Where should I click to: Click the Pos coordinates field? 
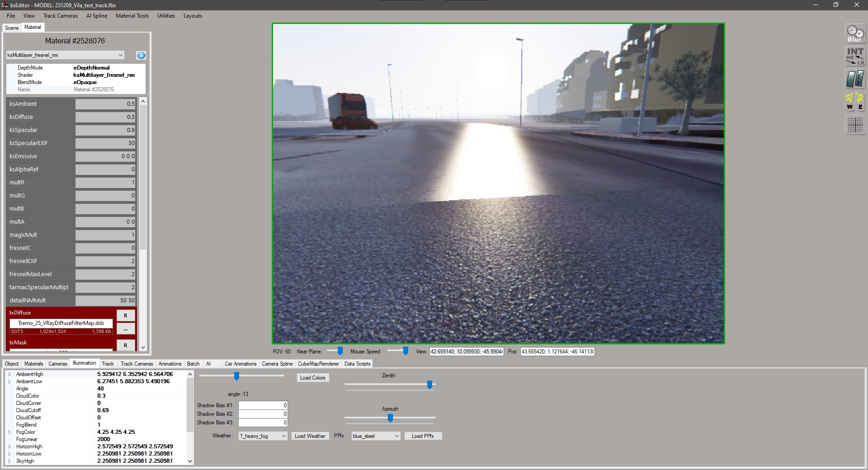coord(557,352)
